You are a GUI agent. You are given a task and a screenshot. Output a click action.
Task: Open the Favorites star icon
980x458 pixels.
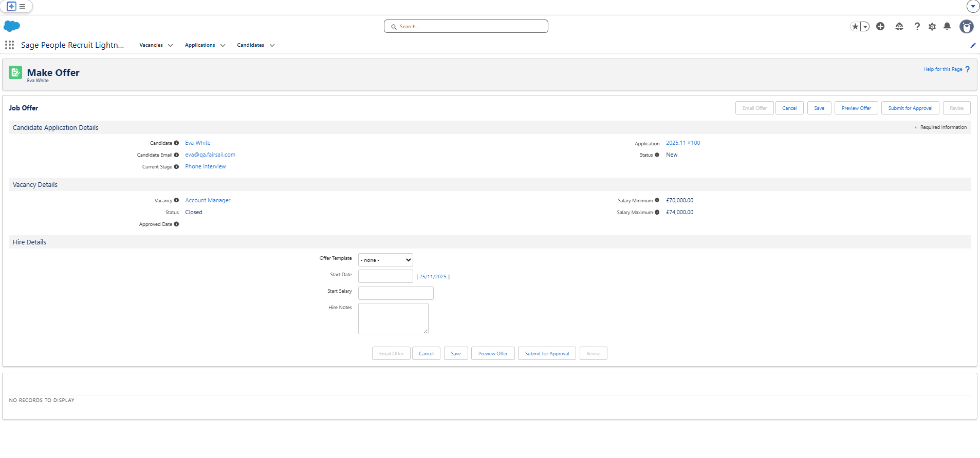tap(855, 27)
